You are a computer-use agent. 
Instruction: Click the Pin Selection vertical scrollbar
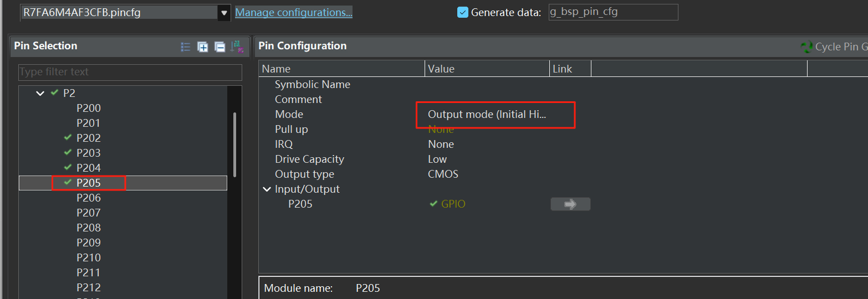(x=234, y=144)
